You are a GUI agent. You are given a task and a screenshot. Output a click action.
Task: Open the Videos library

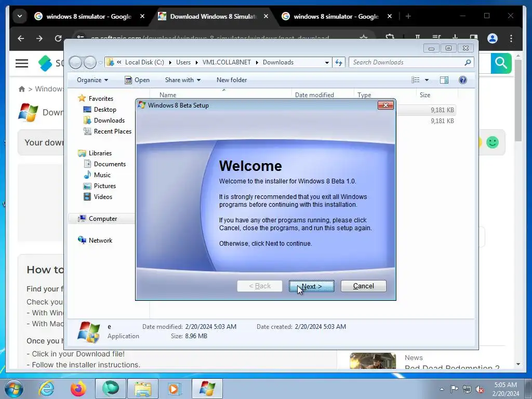(103, 196)
